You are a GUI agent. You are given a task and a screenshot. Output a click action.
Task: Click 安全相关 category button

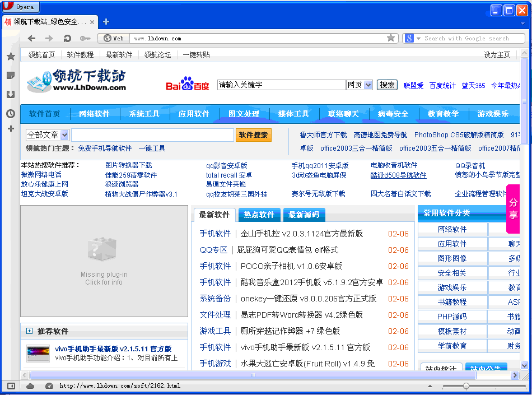[452, 273]
